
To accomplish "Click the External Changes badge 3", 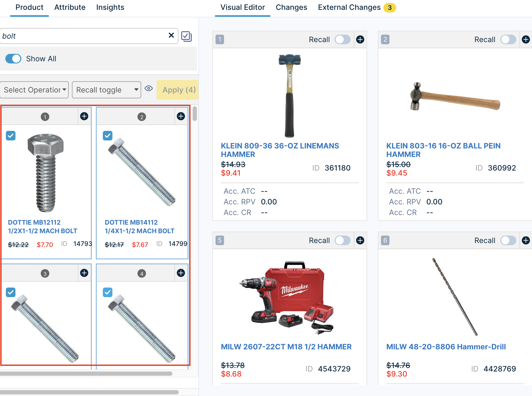I will coord(390,7).
